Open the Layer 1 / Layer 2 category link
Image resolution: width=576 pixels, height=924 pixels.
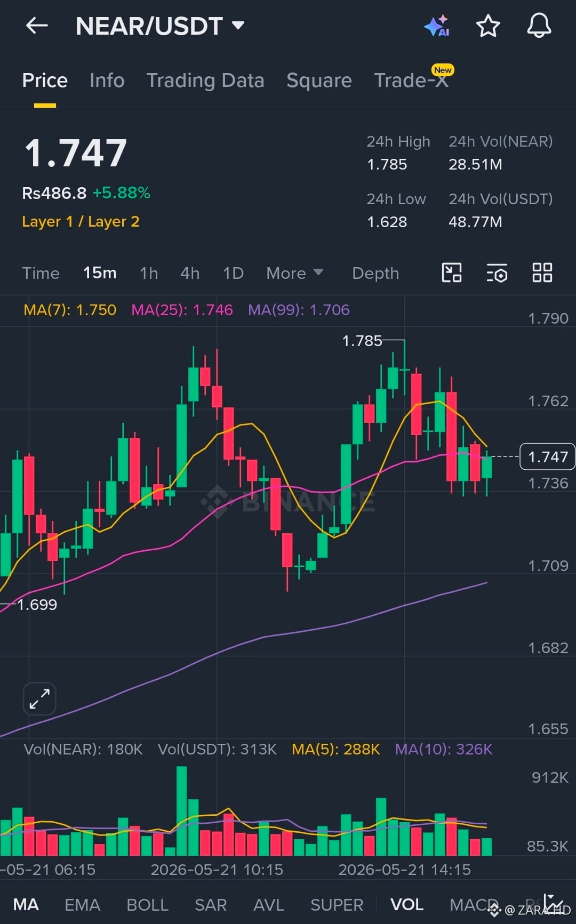coord(81,221)
